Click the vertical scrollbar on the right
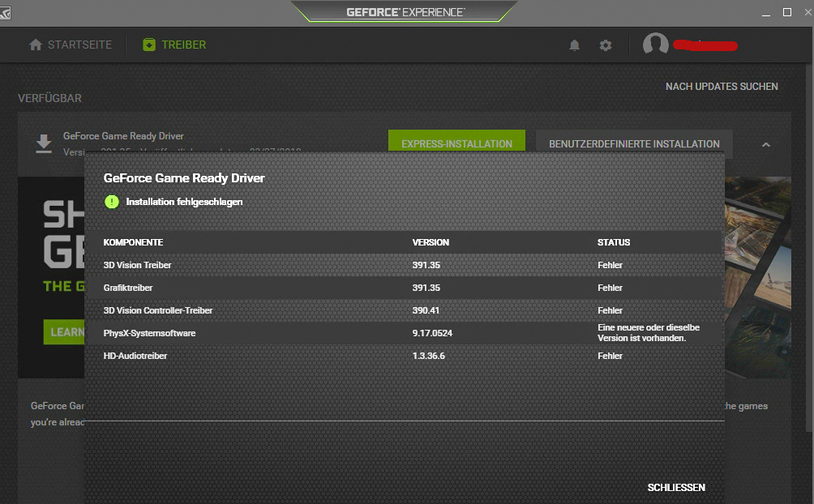814x504 pixels. click(809, 247)
